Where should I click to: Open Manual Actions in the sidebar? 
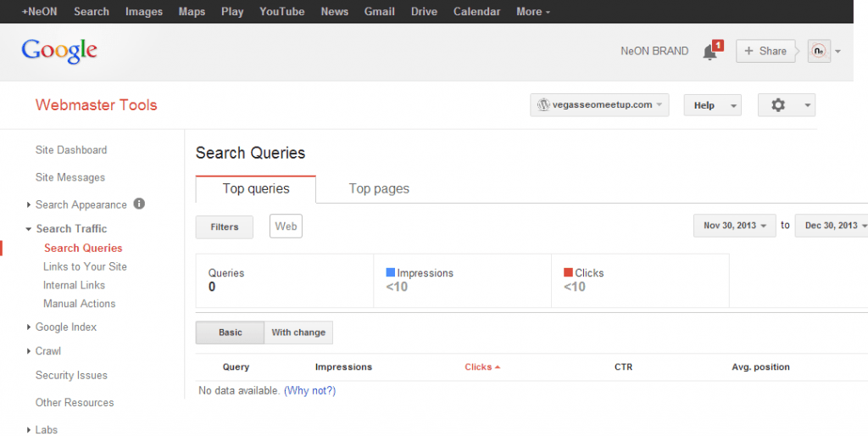click(x=79, y=304)
